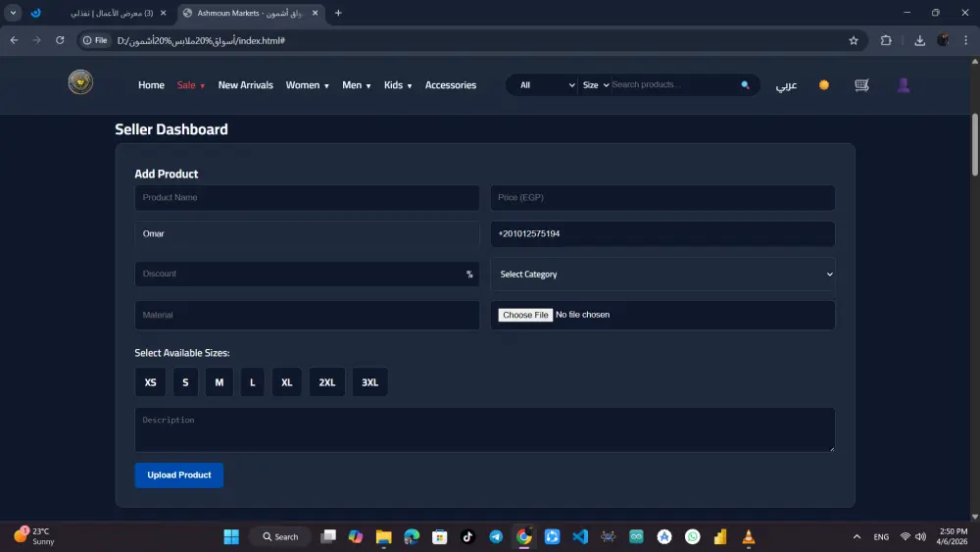Click Choose File button
Image resolution: width=980 pixels, height=552 pixels.
coord(525,315)
